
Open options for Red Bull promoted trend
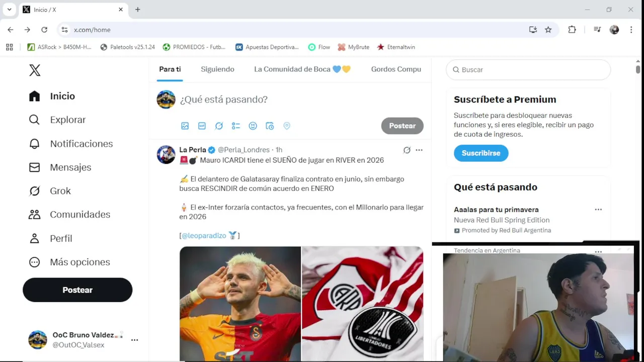(598, 210)
